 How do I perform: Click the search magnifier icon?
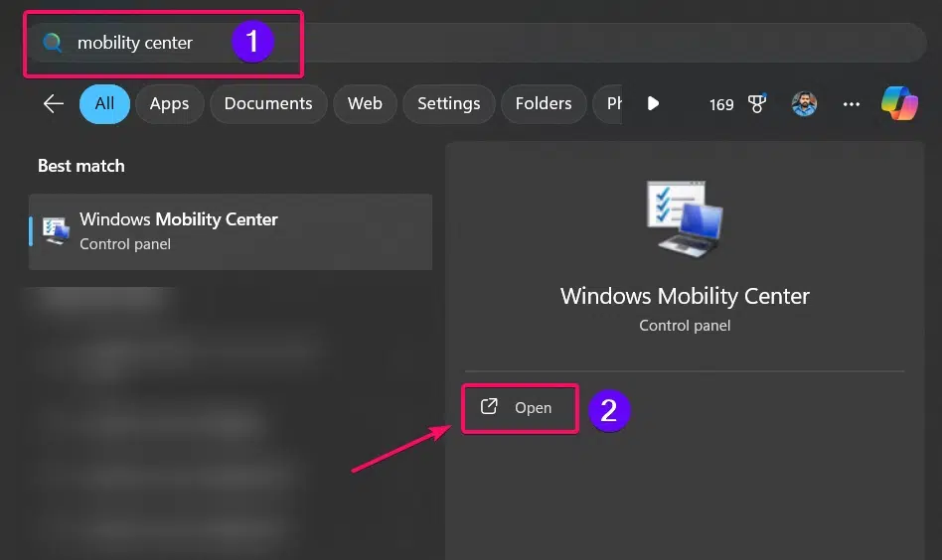coord(53,43)
